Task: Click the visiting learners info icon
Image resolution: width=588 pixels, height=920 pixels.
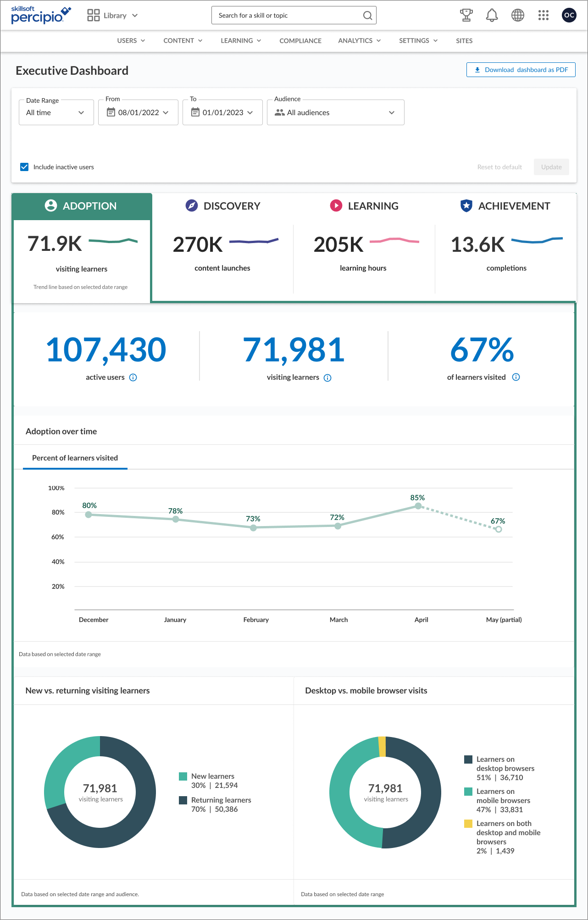Action: (327, 378)
